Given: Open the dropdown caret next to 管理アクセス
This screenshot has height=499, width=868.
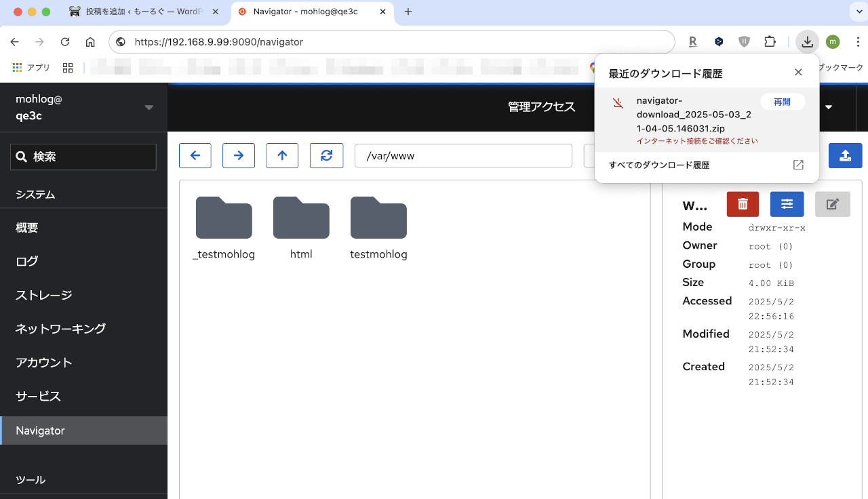Looking at the screenshot, I should coord(829,107).
